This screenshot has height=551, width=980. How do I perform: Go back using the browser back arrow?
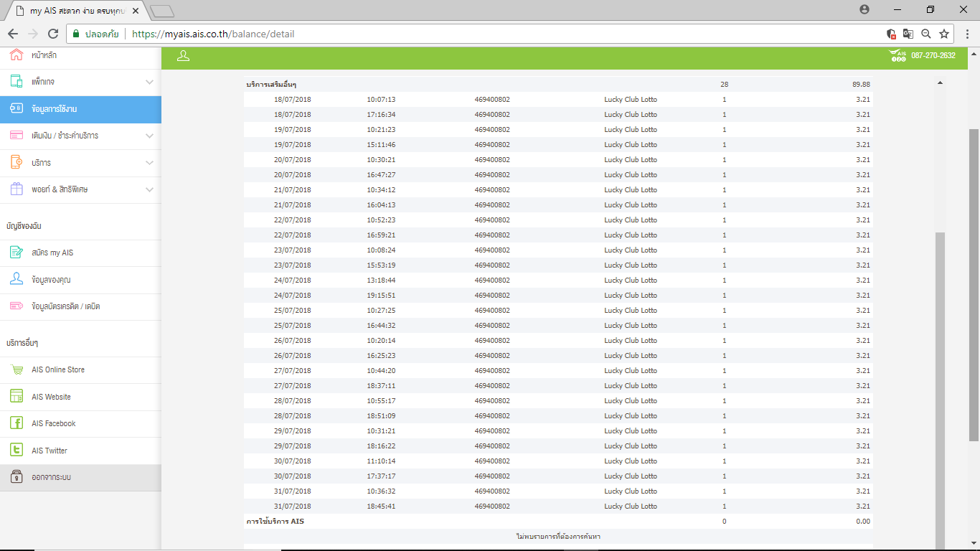coord(13,34)
